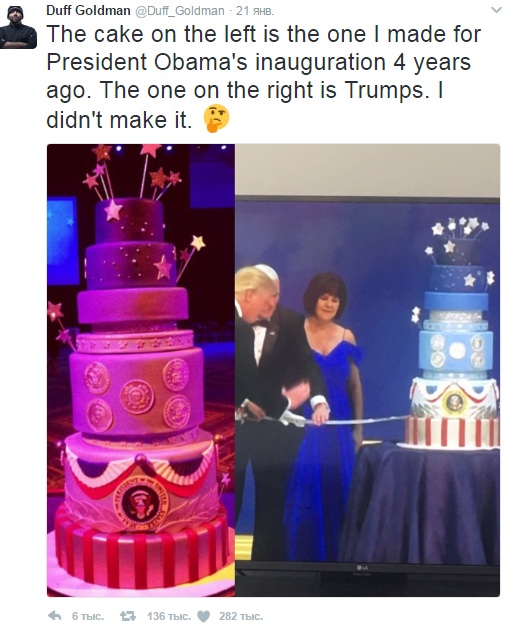Expand the tweet options chevron
The width and height of the screenshot is (506, 634).
[x=495, y=10]
